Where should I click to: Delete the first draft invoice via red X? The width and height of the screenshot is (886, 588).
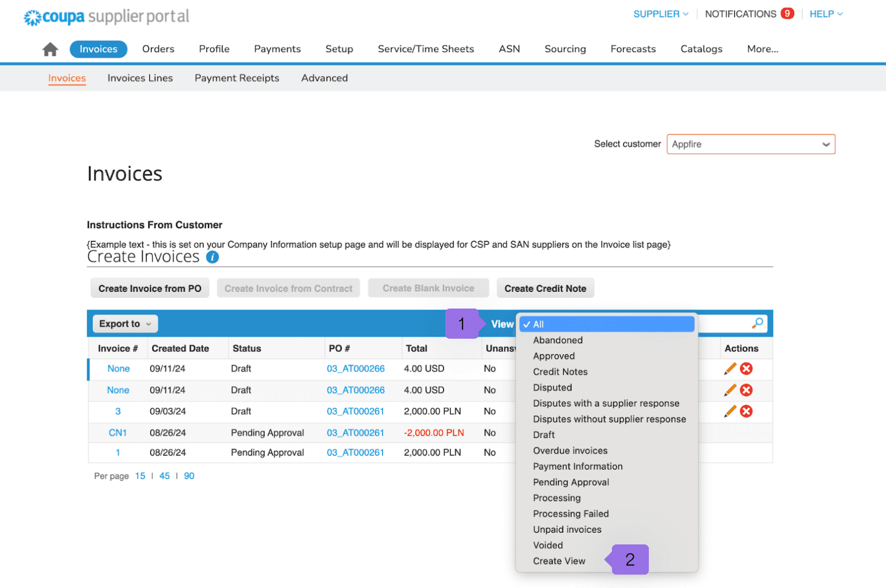746,369
